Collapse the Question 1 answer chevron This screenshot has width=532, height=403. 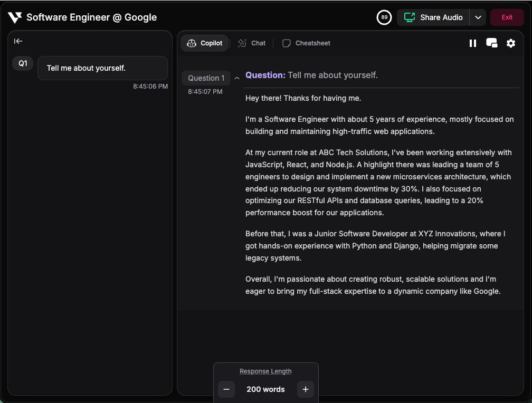(x=237, y=78)
